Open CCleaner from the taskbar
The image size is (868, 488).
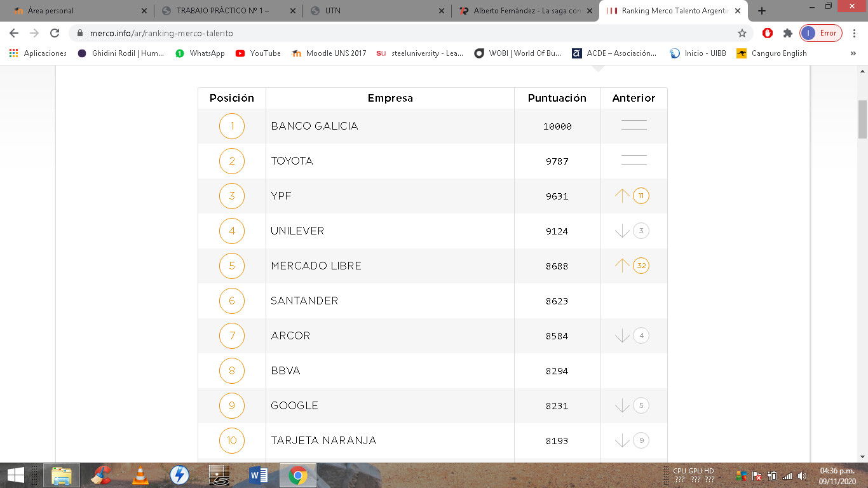click(101, 475)
